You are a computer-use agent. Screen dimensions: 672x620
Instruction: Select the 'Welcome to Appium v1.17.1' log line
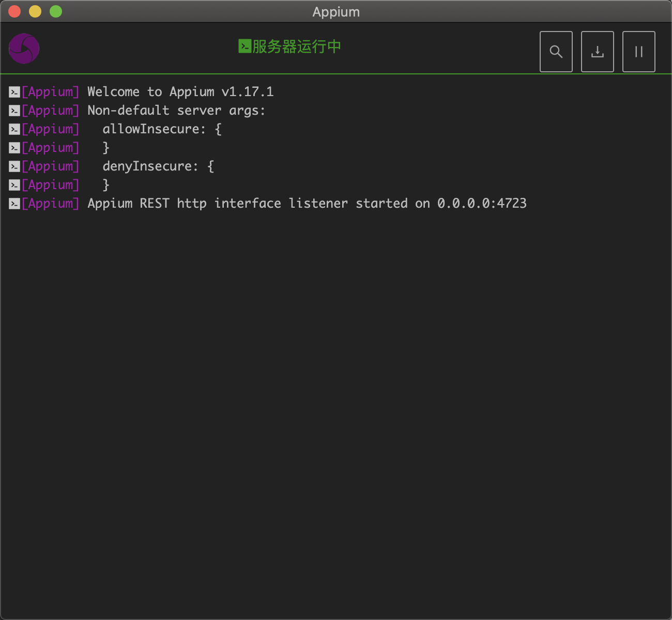click(180, 92)
